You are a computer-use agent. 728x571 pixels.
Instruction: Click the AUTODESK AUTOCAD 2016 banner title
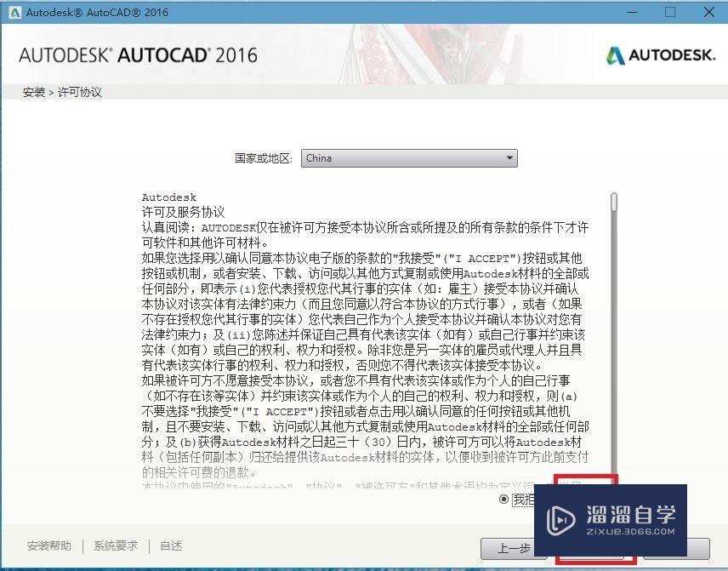coord(138,55)
